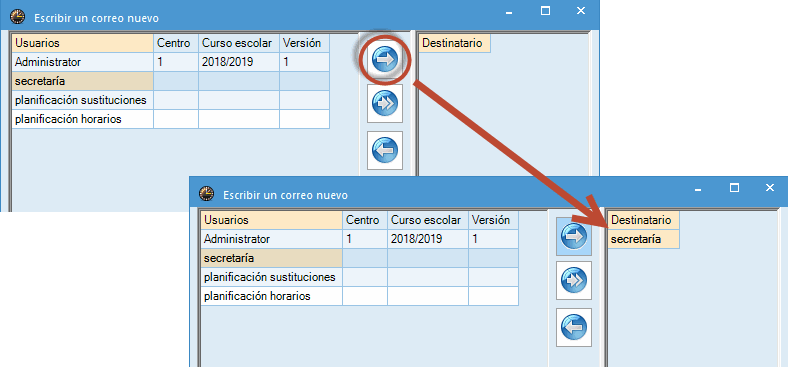788x367 pixels.
Task: Click add-all double arrow in upper window
Action: click(x=385, y=103)
